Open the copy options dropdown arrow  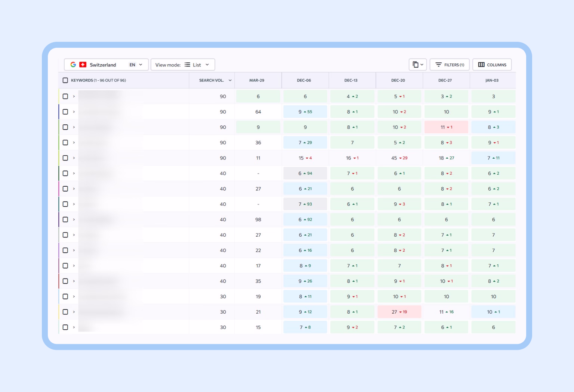[422, 65]
